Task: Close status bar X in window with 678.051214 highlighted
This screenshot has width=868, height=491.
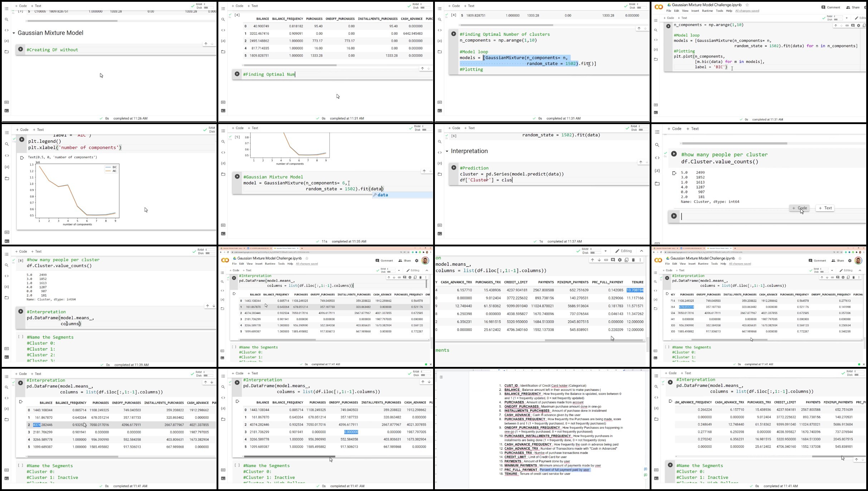Action: tap(864, 364)
